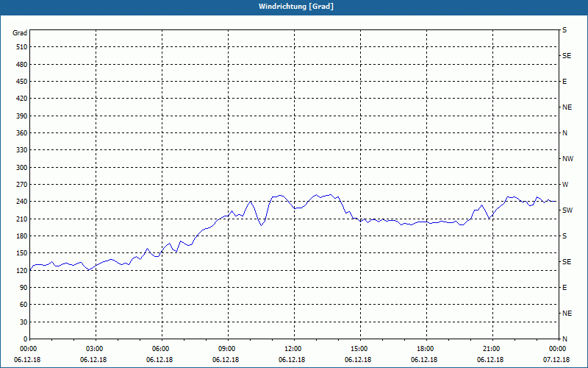Pick the 390 y-axis tick label
The height and width of the screenshot is (368, 588).
pyautogui.click(x=22, y=116)
